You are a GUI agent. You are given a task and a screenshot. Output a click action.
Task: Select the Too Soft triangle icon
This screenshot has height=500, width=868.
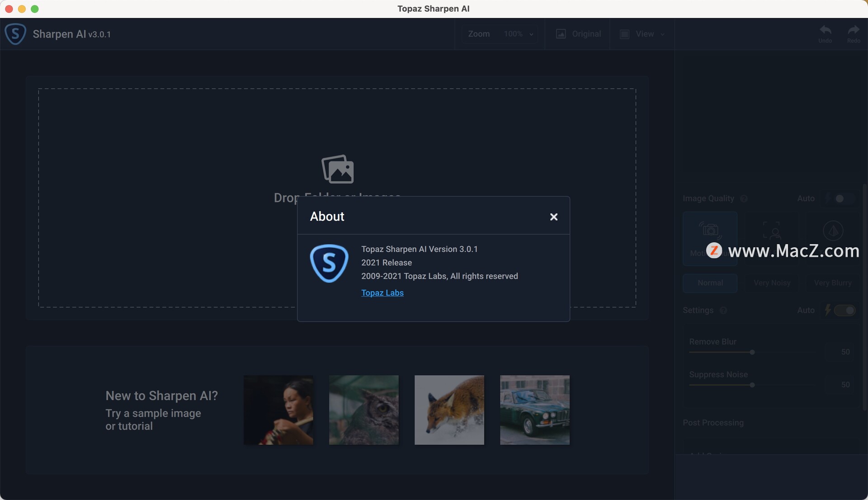tap(833, 231)
